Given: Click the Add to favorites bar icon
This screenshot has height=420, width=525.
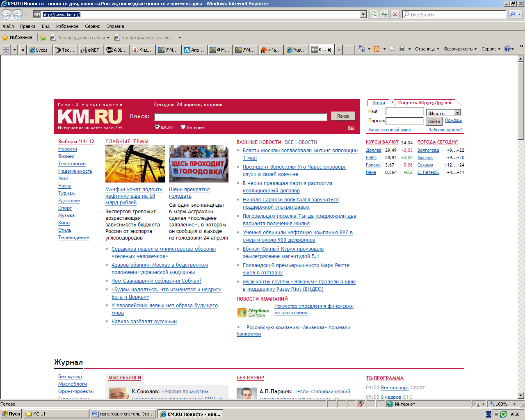Looking at the screenshot, I should tap(43, 37).
